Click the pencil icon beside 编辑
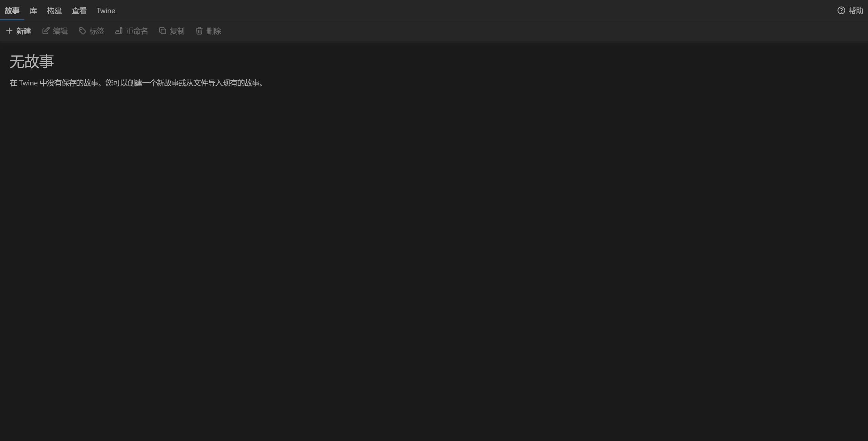This screenshot has width=868, height=441. click(46, 31)
